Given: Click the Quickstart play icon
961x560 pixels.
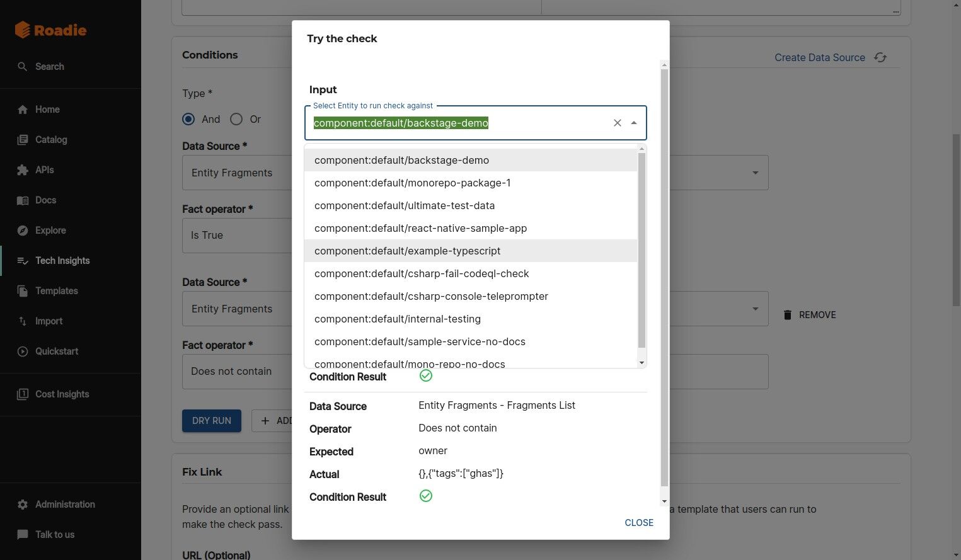Looking at the screenshot, I should (x=23, y=351).
